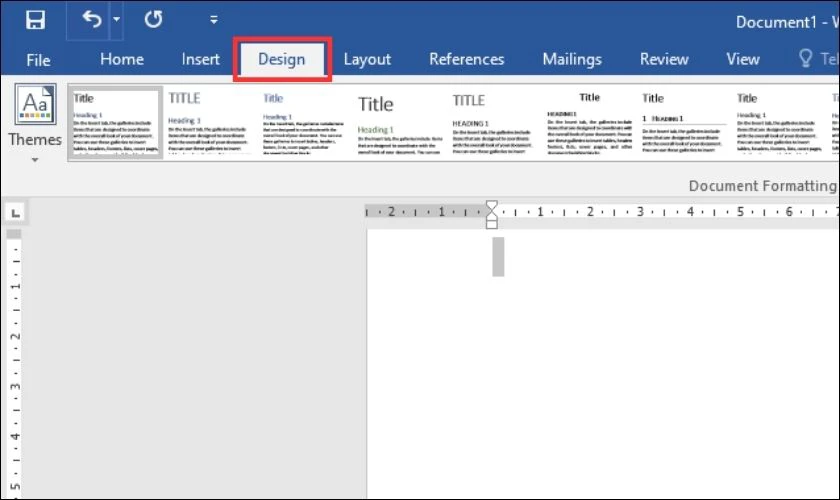The height and width of the screenshot is (500, 840).
Task: Switch to the Review tab
Action: [x=664, y=59]
